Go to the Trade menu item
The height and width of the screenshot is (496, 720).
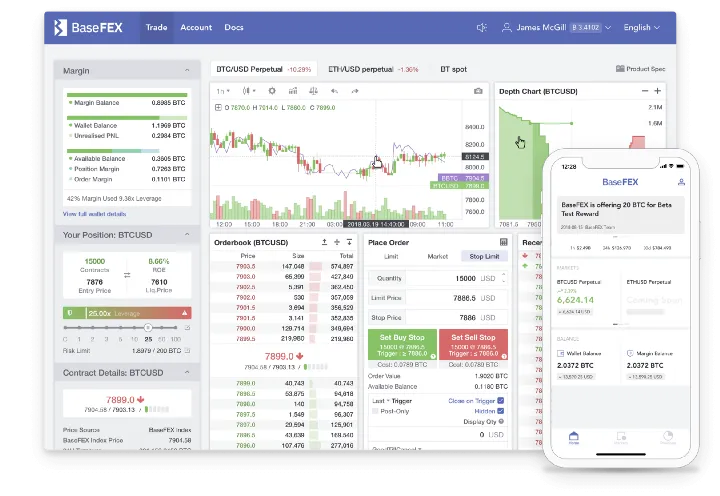[x=157, y=28]
